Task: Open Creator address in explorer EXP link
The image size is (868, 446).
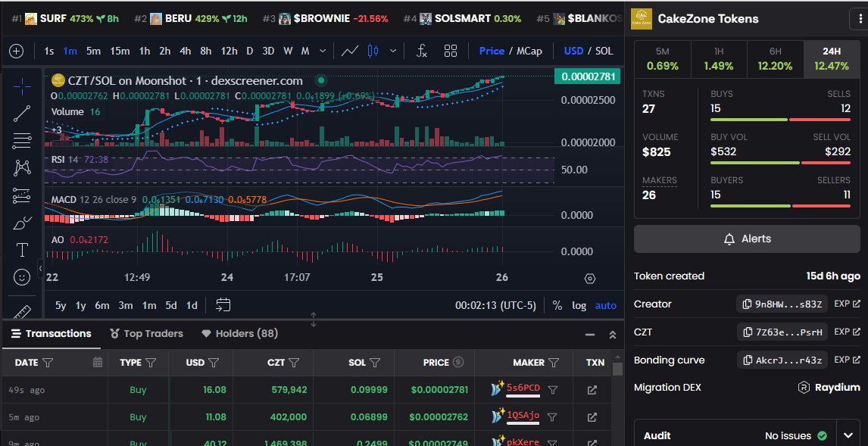Action: coord(847,304)
